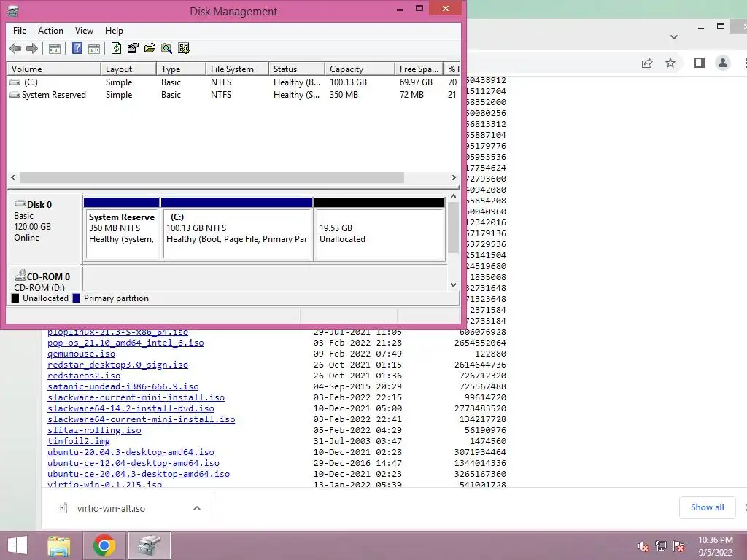Image resolution: width=747 pixels, height=560 pixels.
Task: Click the Disk 0 drive icon
Action: [20, 204]
